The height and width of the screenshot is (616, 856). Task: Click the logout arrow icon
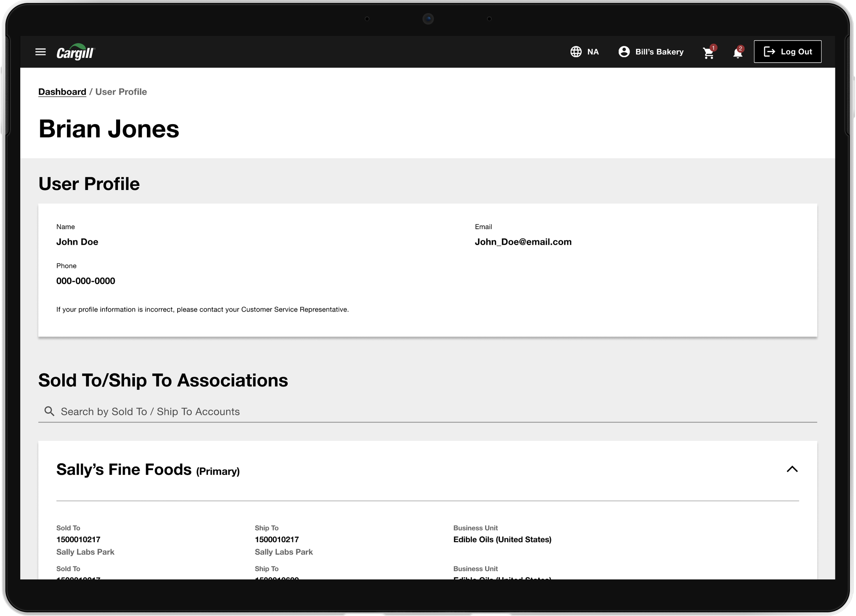(x=769, y=52)
